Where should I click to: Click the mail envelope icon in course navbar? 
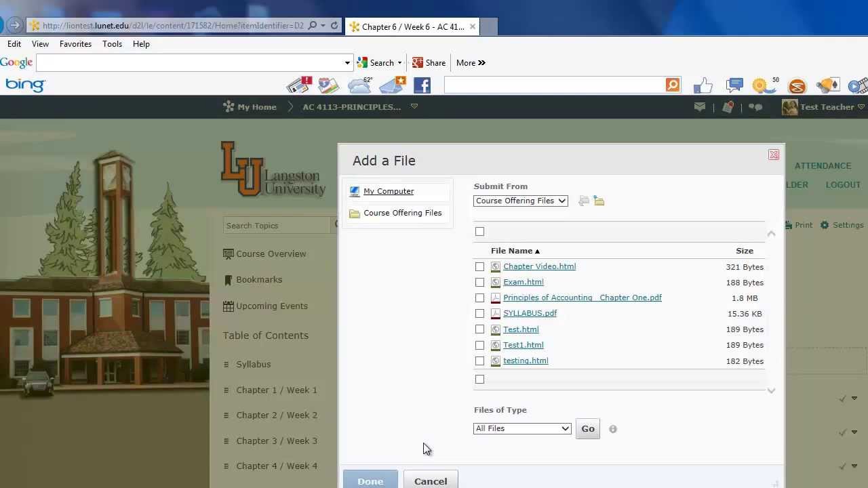tap(700, 107)
